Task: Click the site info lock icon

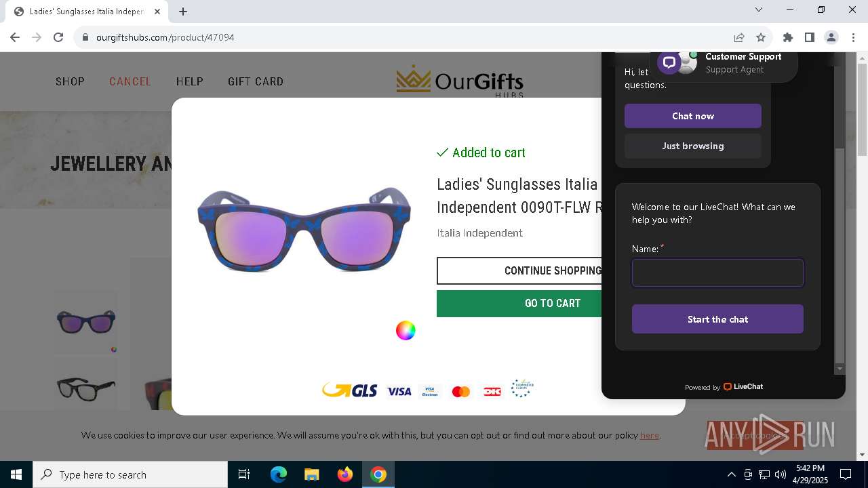Action: (x=85, y=37)
